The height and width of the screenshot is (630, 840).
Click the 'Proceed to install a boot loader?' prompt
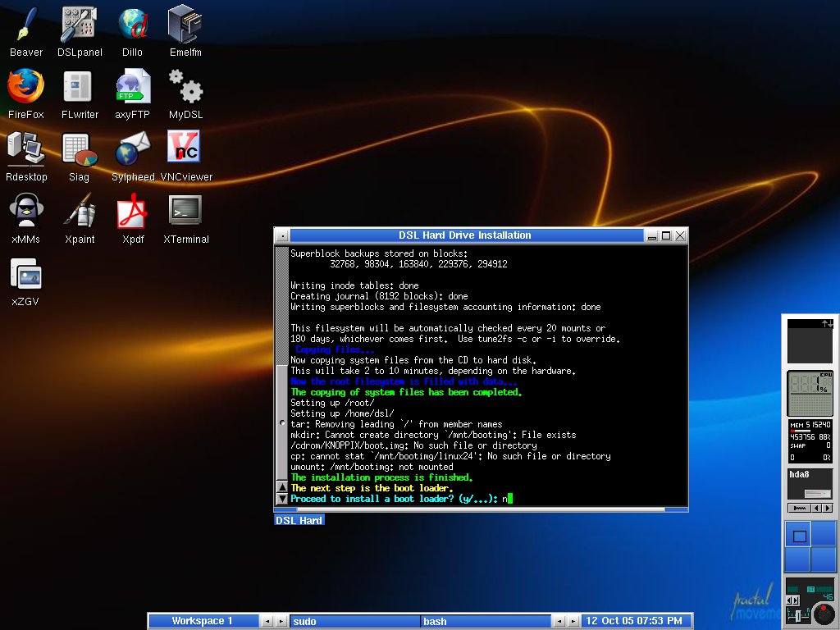[395, 499]
